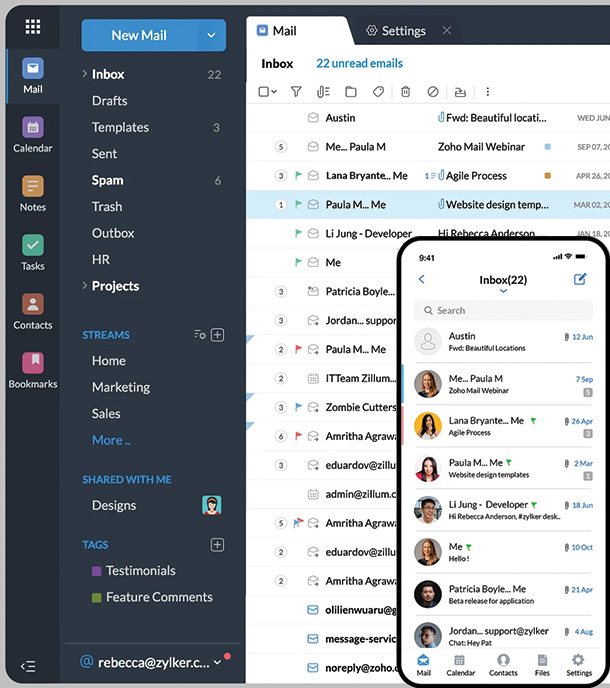Open the Marketing stream
This screenshot has height=688, width=610.
[x=121, y=387]
